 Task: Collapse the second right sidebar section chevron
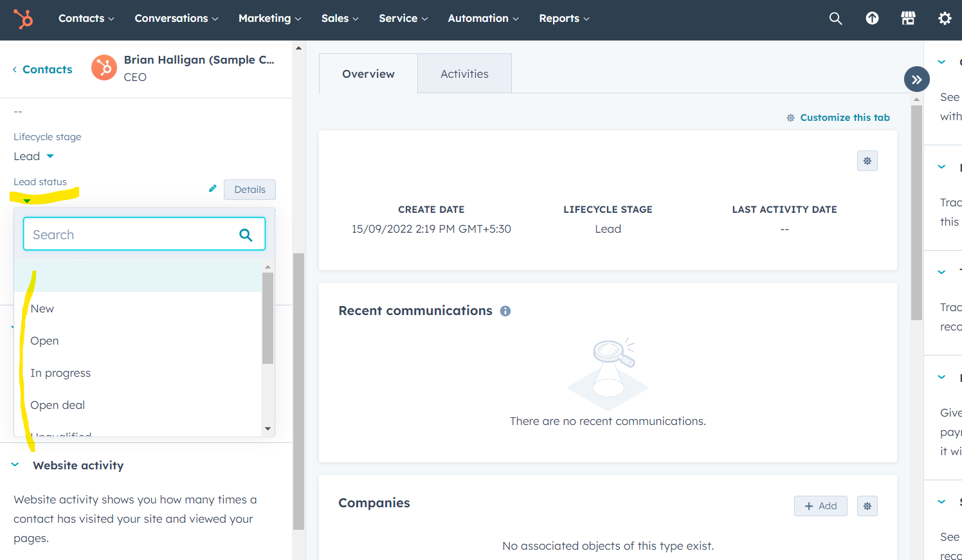click(x=941, y=167)
